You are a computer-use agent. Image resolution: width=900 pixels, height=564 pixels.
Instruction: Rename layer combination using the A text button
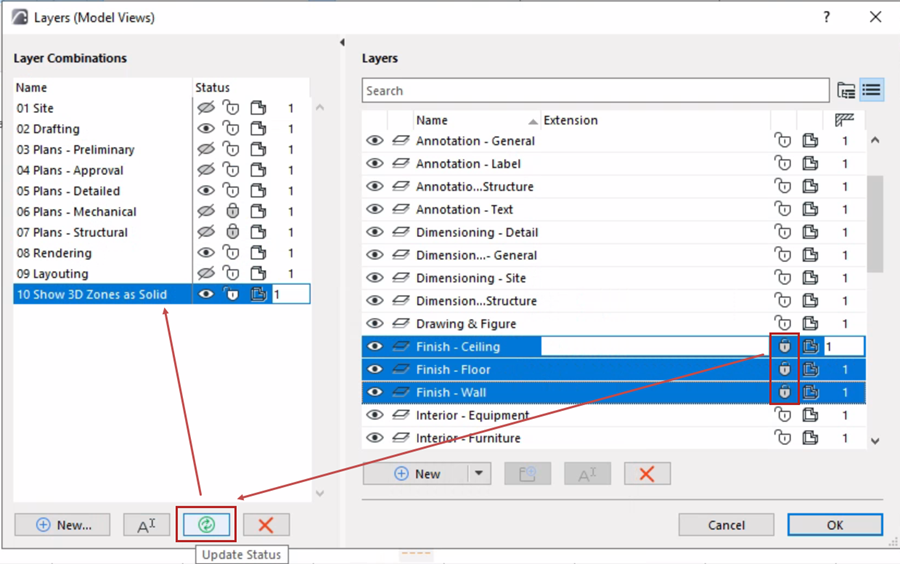click(x=146, y=524)
